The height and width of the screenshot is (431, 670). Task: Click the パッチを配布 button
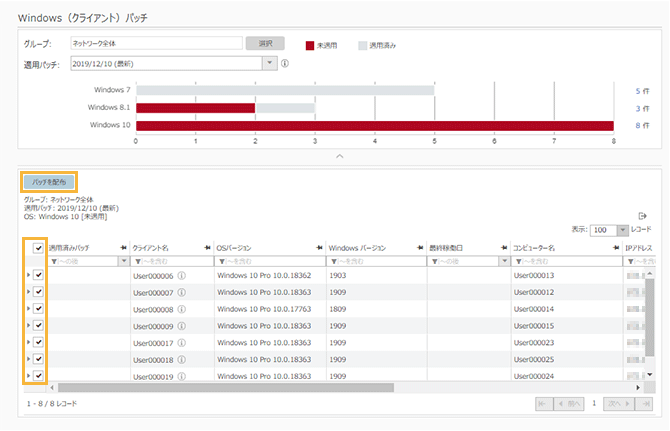[49, 183]
